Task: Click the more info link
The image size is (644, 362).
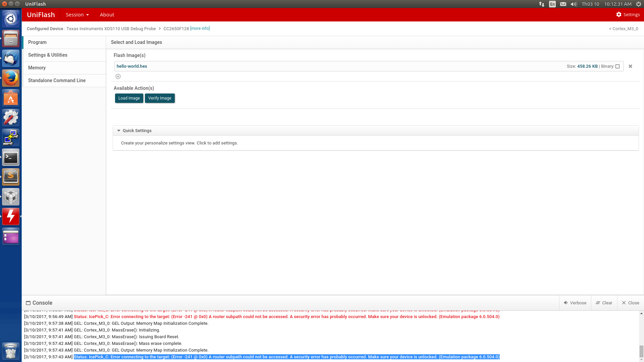Action: tap(200, 28)
